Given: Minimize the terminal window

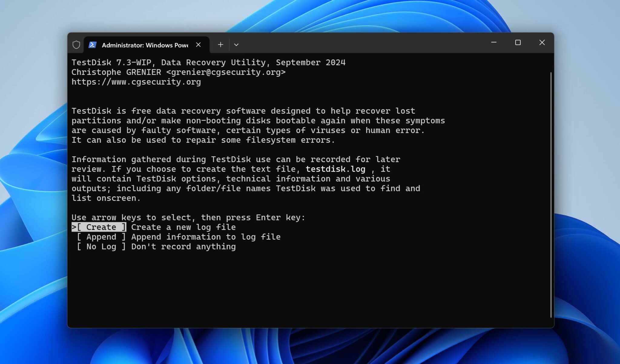Looking at the screenshot, I should click(x=493, y=42).
